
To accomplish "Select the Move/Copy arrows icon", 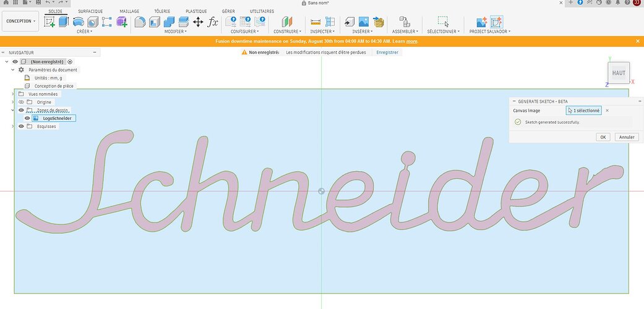I will click(198, 22).
